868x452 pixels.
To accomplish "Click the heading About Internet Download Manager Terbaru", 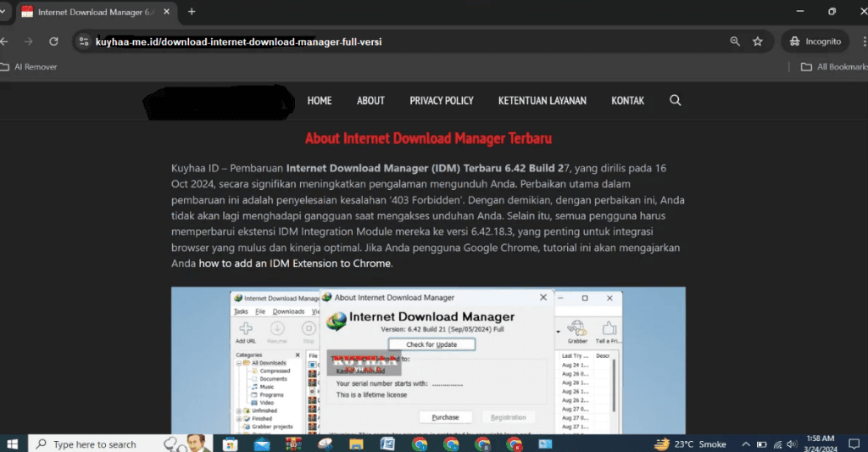I will tap(428, 138).
